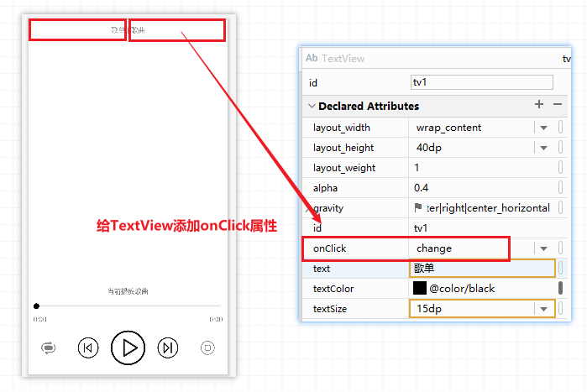Click the 当前播放歌曲 label in preview
587x392 pixels.
click(128, 291)
